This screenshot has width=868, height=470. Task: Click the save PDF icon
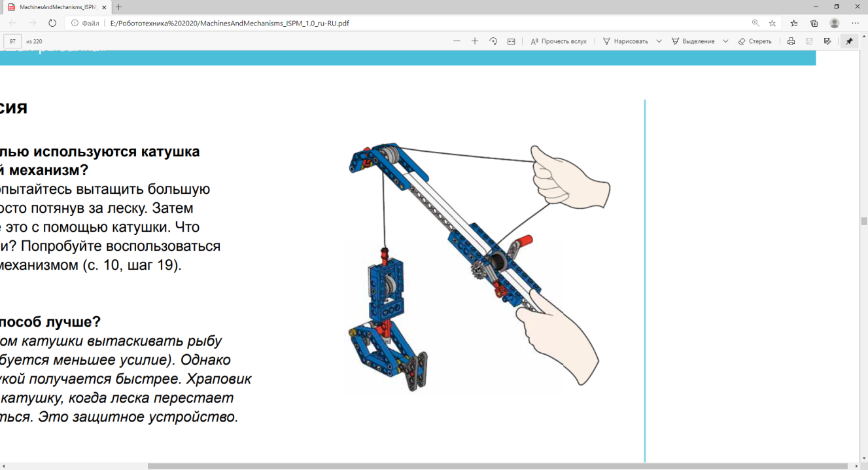(x=809, y=41)
